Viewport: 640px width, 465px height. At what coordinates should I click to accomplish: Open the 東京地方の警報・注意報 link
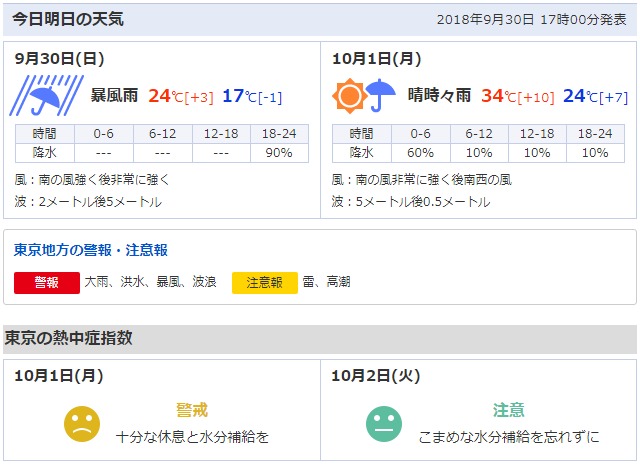click(91, 250)
